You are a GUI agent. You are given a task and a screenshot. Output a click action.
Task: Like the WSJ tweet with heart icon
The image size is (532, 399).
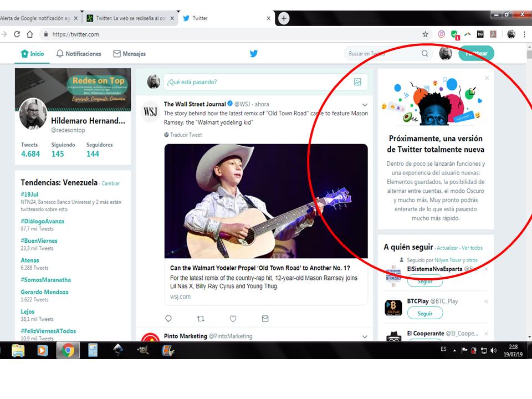click(233, 319)
